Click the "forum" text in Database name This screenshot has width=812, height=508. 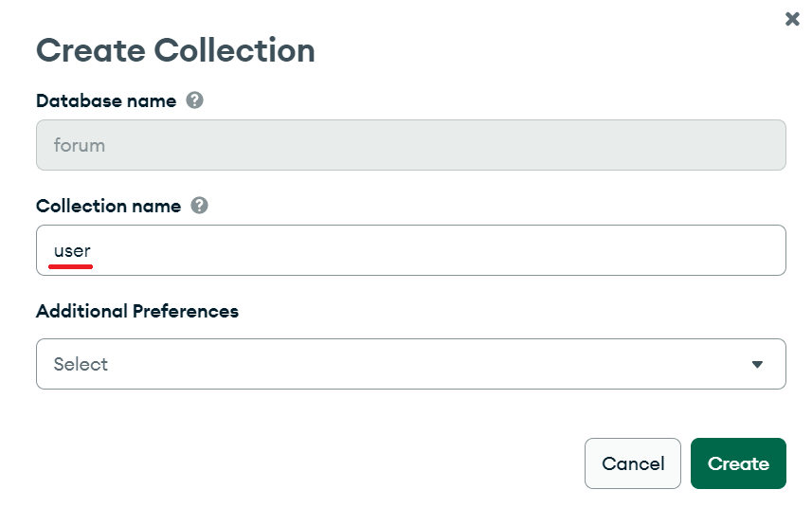80,146
